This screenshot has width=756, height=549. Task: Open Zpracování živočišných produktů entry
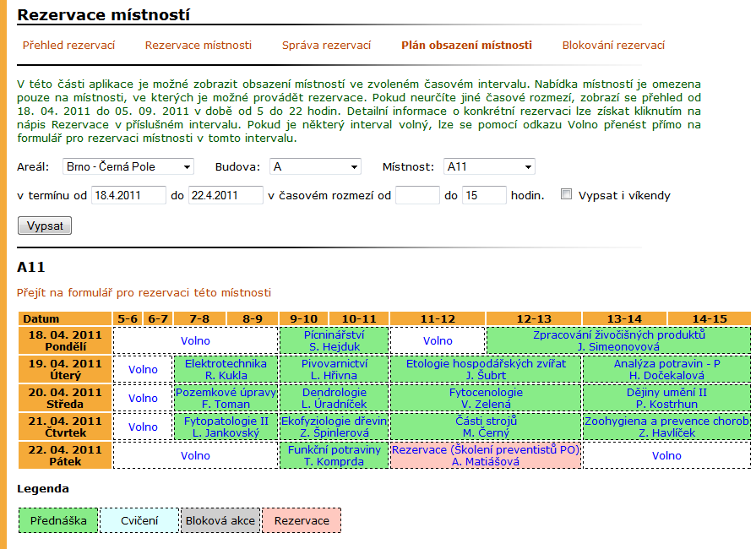tap(618, 340)
